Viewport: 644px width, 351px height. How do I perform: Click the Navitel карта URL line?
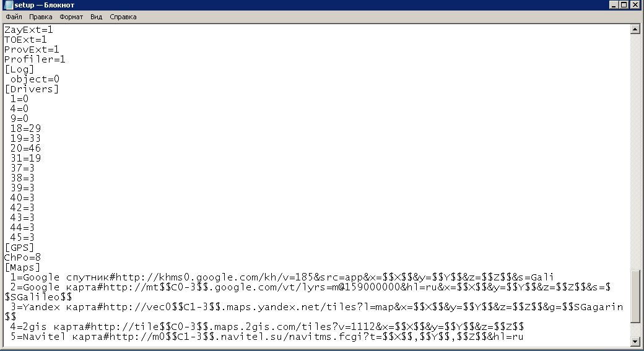pos(267,337)
